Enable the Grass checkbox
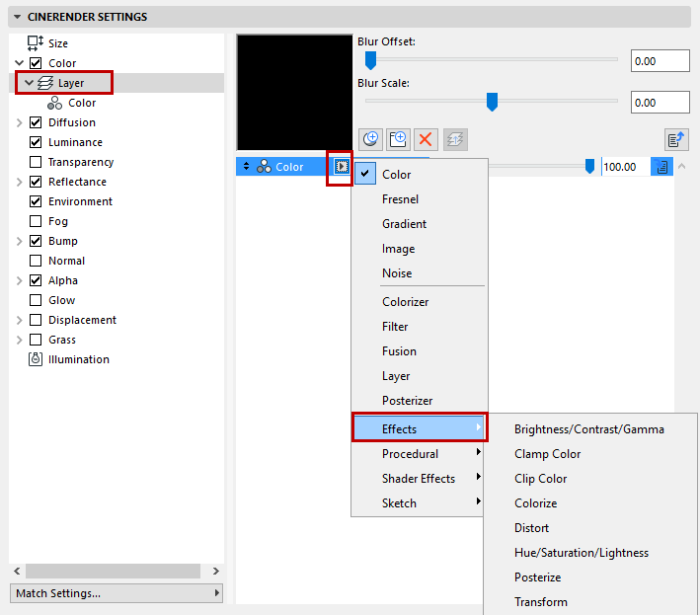 coord(36,340)
